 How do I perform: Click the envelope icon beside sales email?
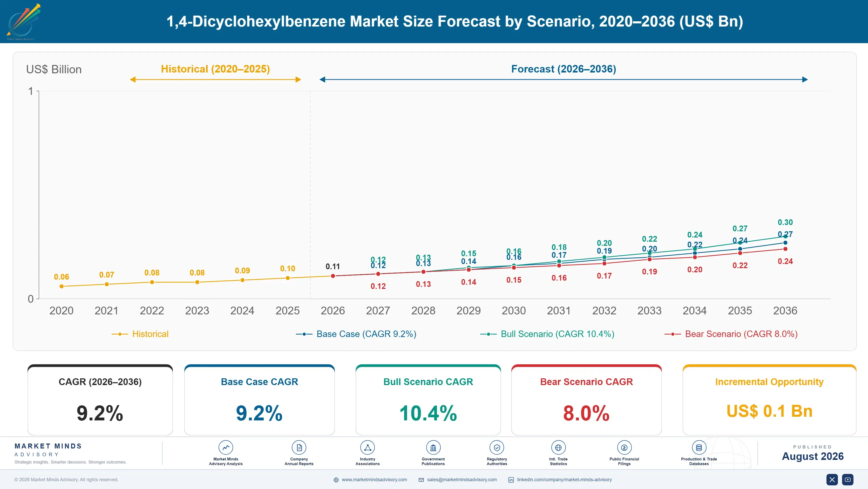coord(421,480)
